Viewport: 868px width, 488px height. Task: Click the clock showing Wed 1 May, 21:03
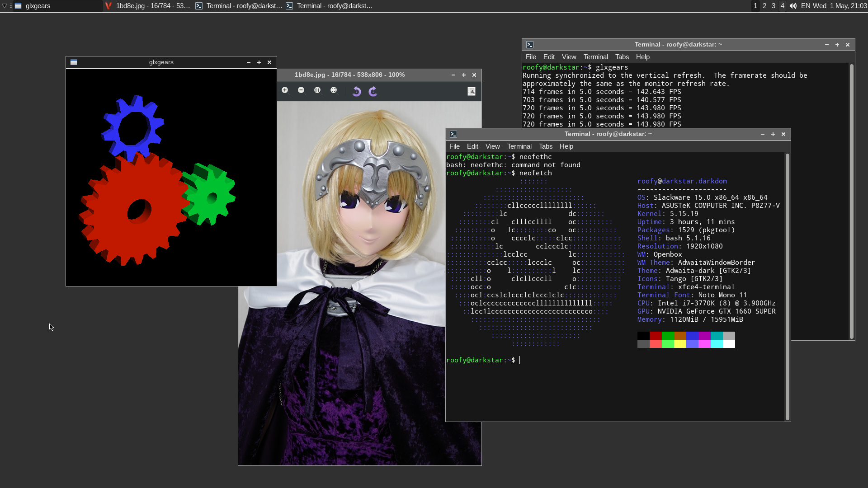840,6
